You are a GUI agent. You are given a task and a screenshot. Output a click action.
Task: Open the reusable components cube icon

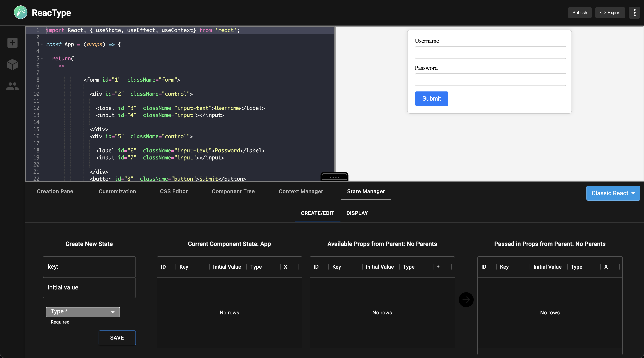[x=12, y=64]
